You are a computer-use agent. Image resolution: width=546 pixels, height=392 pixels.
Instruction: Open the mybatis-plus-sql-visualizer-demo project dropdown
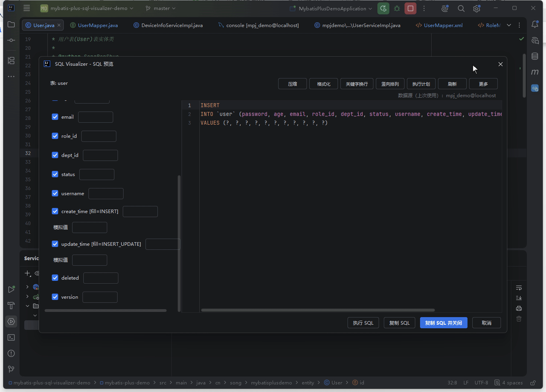[x=87, y=8]
